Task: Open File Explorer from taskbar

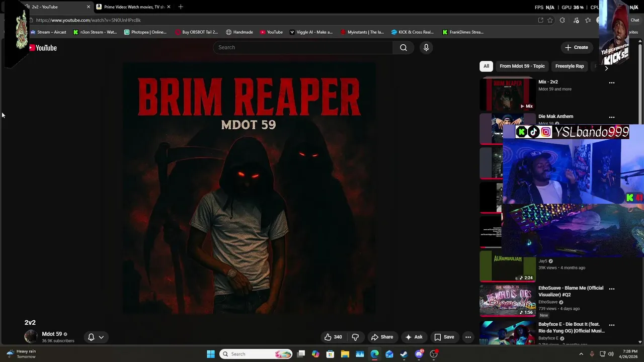Action: coord(345,354)
